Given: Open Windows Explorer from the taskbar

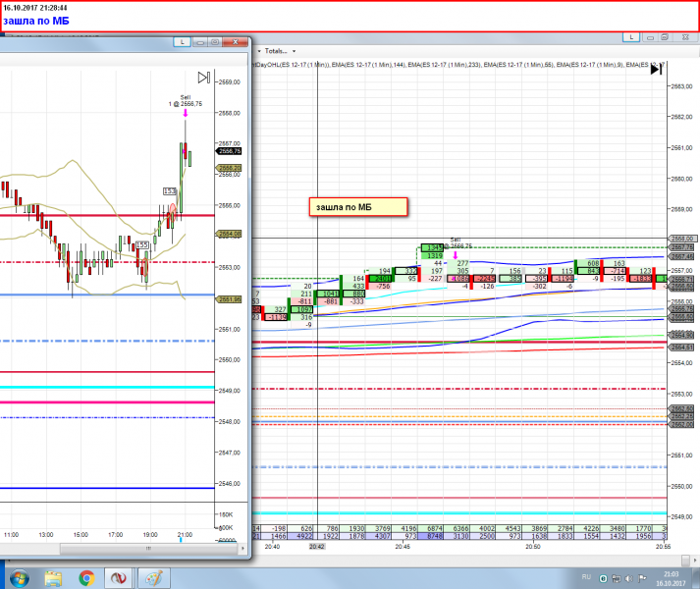Looking at the screenshot, I should click(53, 576).
